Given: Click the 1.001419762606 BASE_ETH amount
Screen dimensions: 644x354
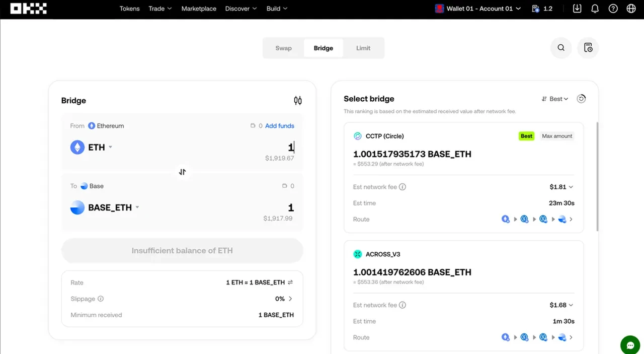Looking at the screenshot, I should 412,272.
